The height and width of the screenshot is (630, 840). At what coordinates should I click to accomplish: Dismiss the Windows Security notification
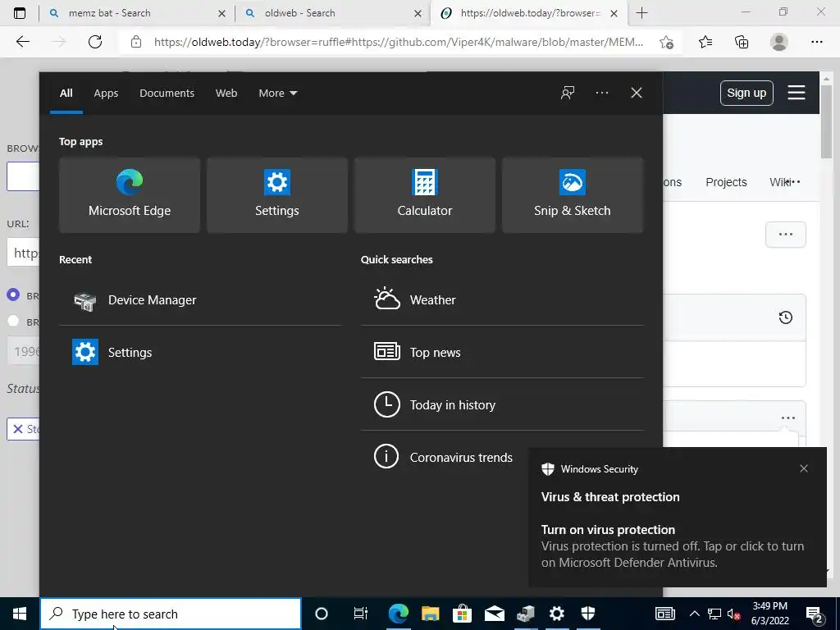804,468
